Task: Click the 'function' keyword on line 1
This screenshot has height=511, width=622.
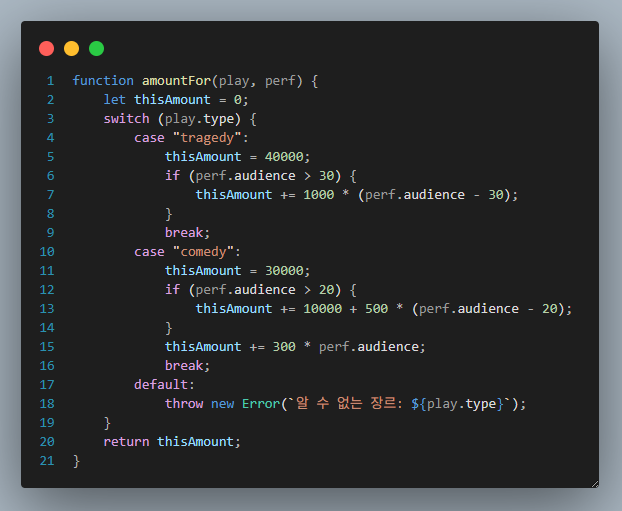Action: [x=103, y=81]
